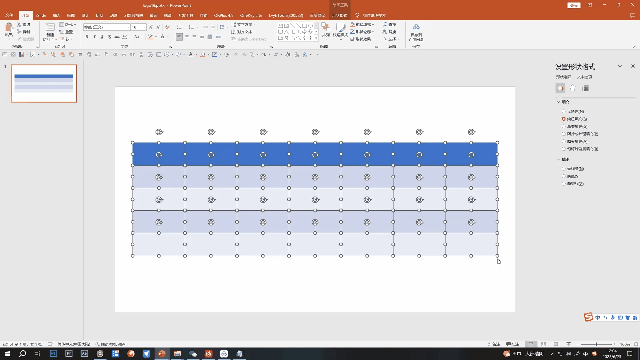This screenshot has height=360, width=640.
Task: Click the sign-in button in title bar
Action: [x=573, y=5]
